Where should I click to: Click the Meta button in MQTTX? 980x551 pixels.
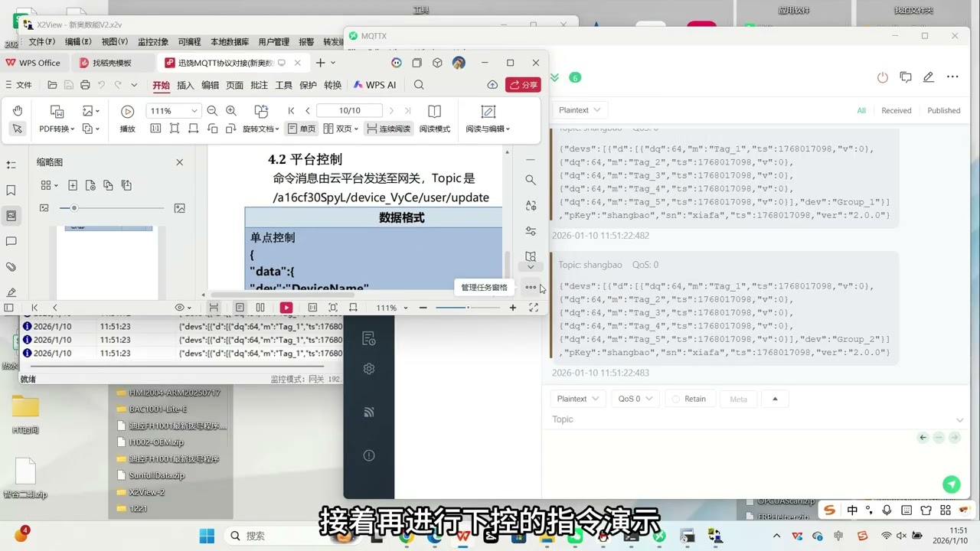click(x=738, y=399)
